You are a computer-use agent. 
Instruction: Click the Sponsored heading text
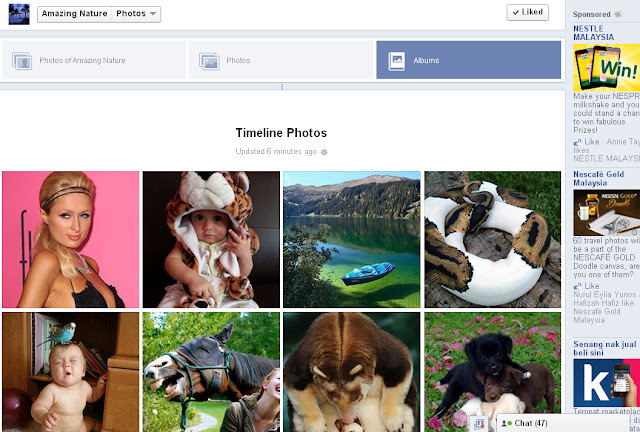591,14
